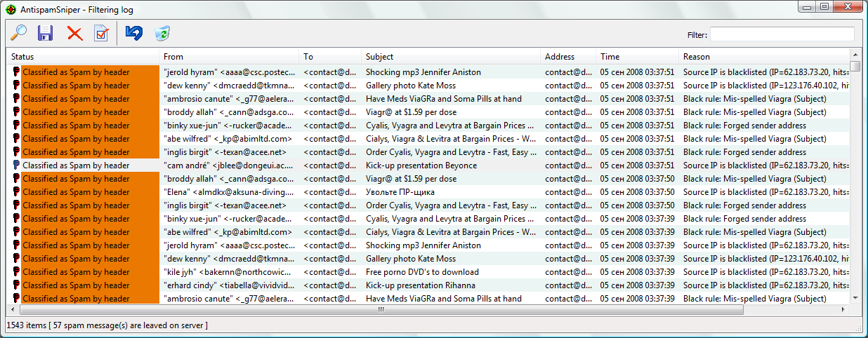Click "broddy allah" sender at time 03:37:50

(x=230, y=179)
